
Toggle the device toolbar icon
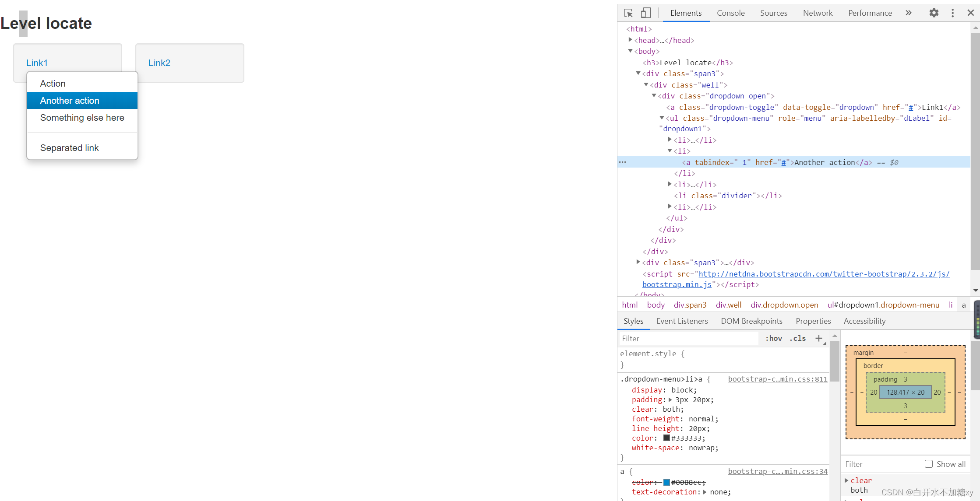(x=646, y=13)
